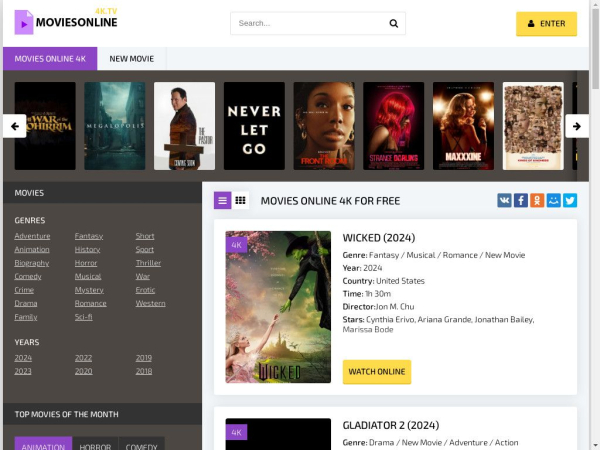This screenshot has height=450, width=600.
Task: Browse the Drama genre
Action: point(26,303)
